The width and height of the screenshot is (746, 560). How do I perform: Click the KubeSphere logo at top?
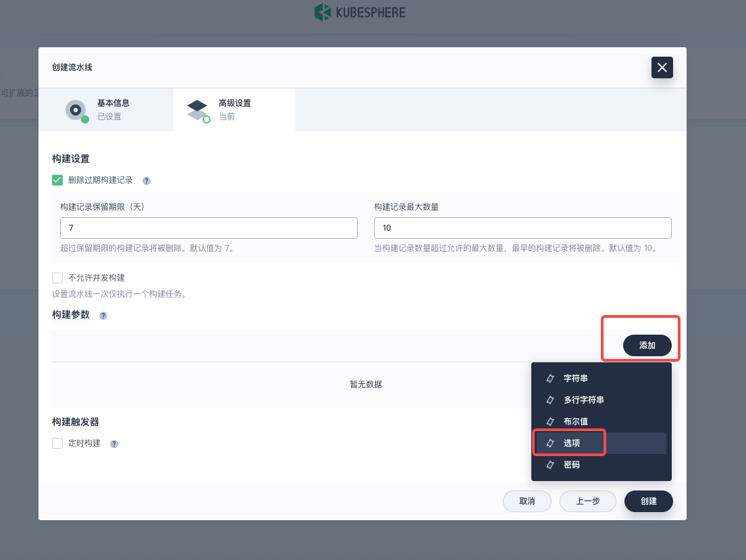[360, 13]
